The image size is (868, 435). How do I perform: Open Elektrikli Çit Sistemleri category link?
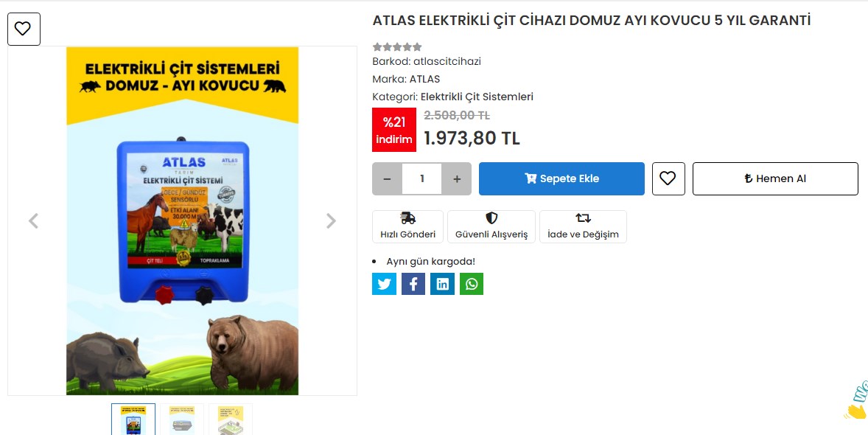click(x=477, y=97)
